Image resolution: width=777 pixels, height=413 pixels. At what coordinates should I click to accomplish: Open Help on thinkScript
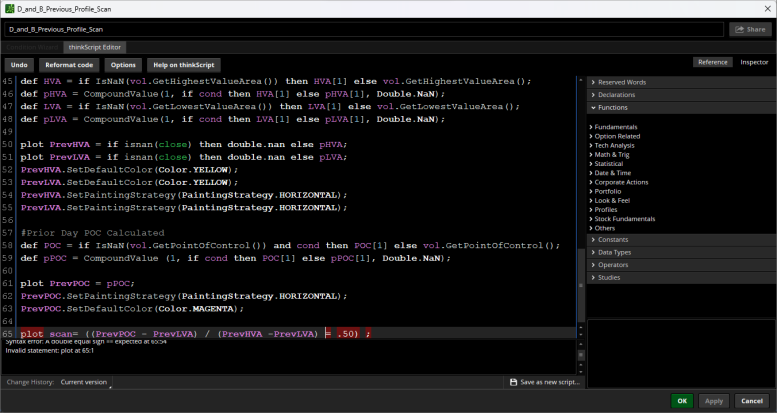coord(183,64)
